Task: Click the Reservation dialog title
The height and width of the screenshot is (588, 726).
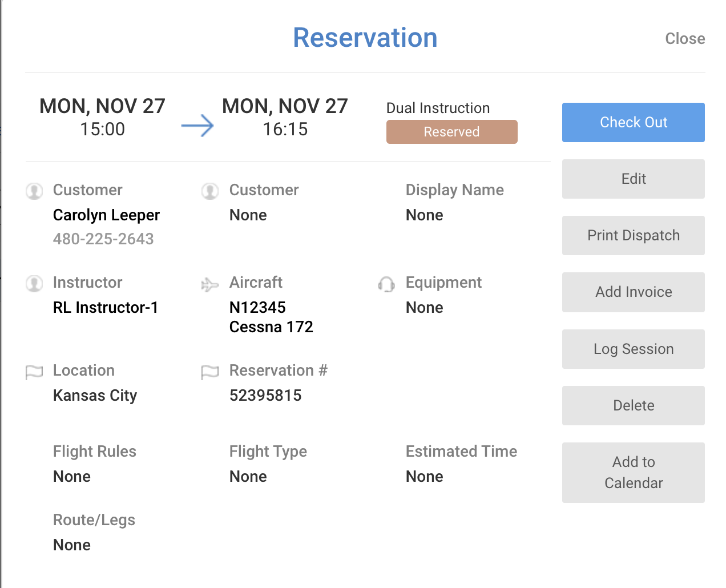Action: [365, 38]
